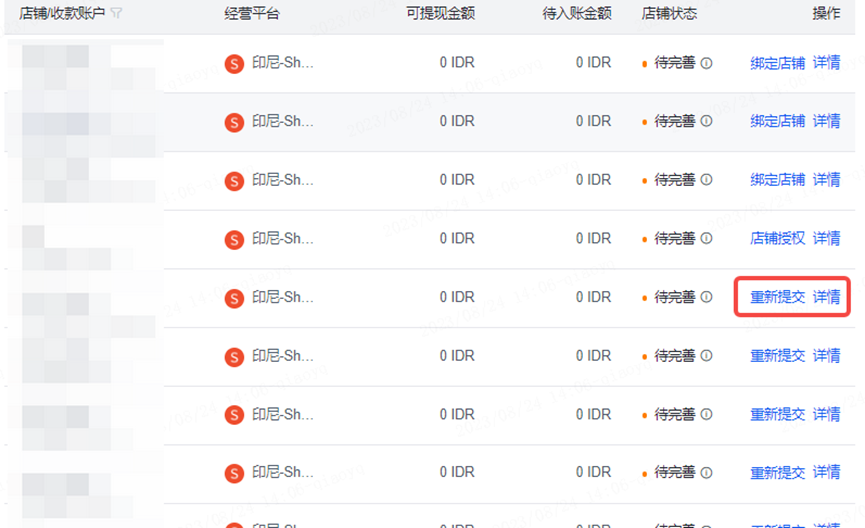Click info icon in third row status
Viewport: 865px width, 528px height.
706,180
